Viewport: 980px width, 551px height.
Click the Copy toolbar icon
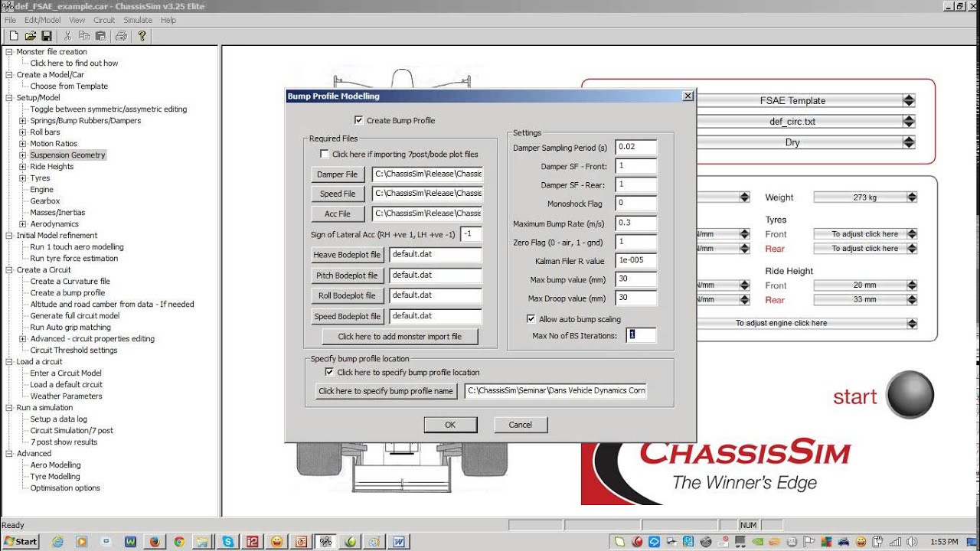pos(83,36)
